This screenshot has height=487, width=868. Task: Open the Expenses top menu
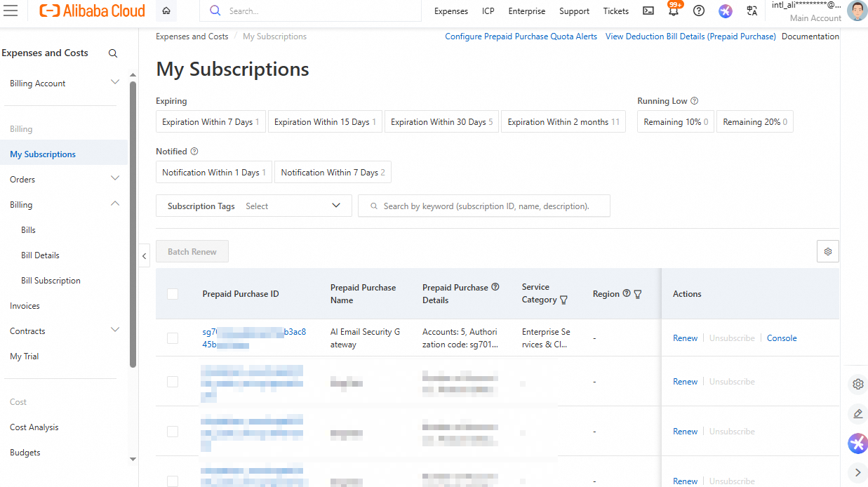click(451, 11)
